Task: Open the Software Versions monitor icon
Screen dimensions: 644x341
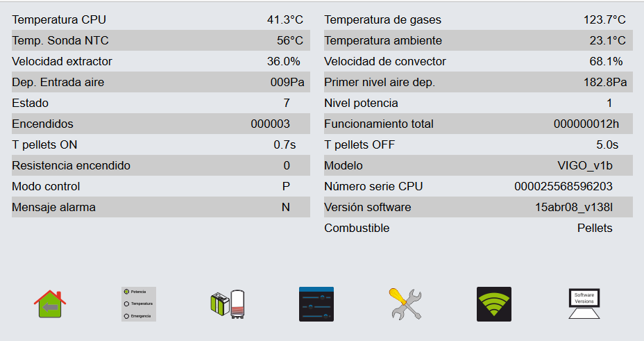Action: (584, 304)
